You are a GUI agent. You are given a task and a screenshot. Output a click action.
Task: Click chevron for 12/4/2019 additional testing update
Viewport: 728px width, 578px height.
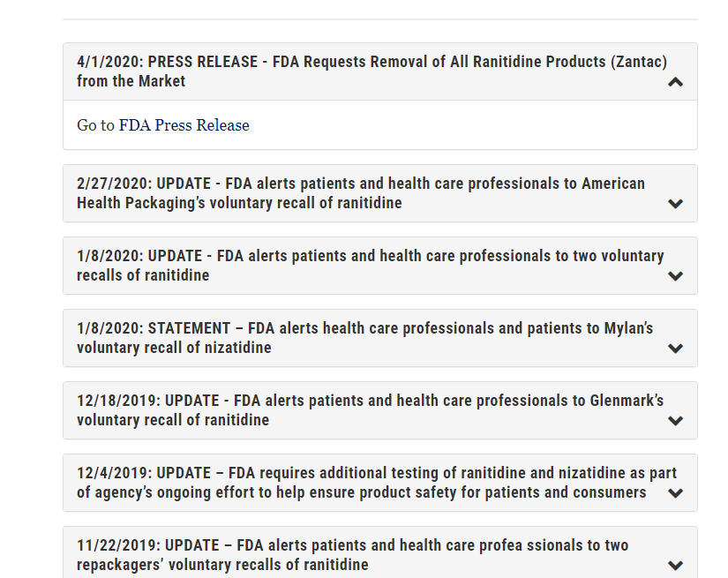click(676, 493)
